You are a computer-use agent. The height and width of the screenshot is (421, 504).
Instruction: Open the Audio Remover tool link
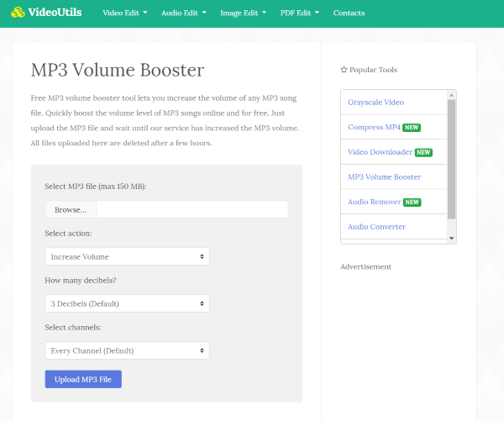coord(374,202)
